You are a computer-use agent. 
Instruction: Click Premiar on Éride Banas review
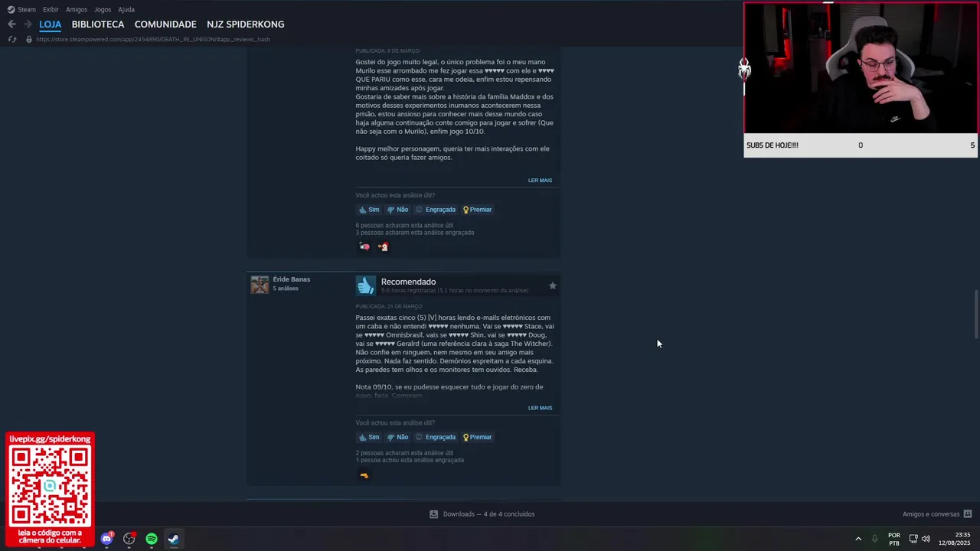coord(477,437)
